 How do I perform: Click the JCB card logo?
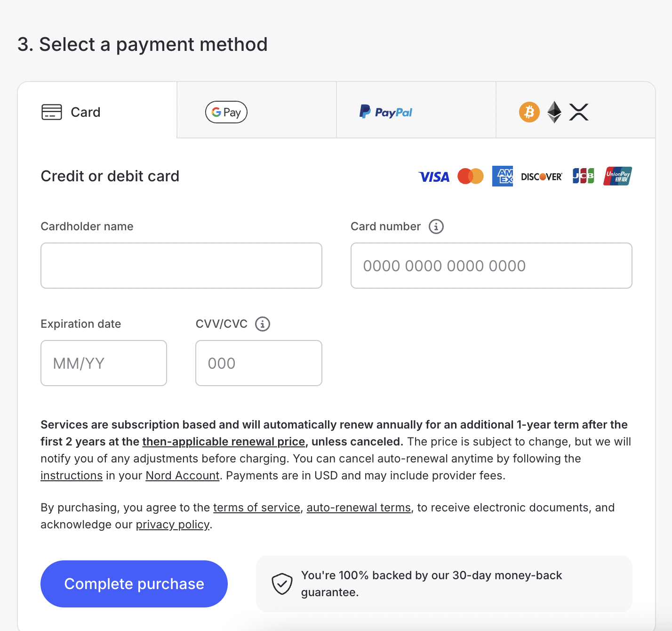(x=583, y=176)
